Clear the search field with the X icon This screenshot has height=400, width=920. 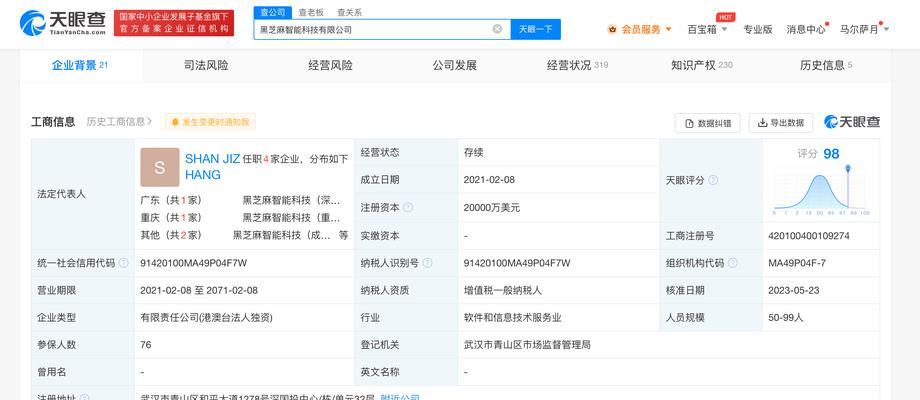[x=497, y=29]
